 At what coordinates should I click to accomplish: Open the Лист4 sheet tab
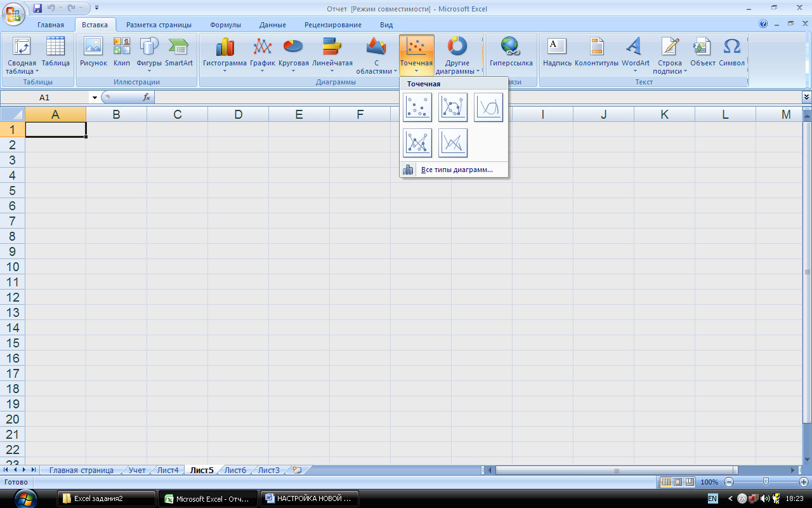(x=167, y=471)
